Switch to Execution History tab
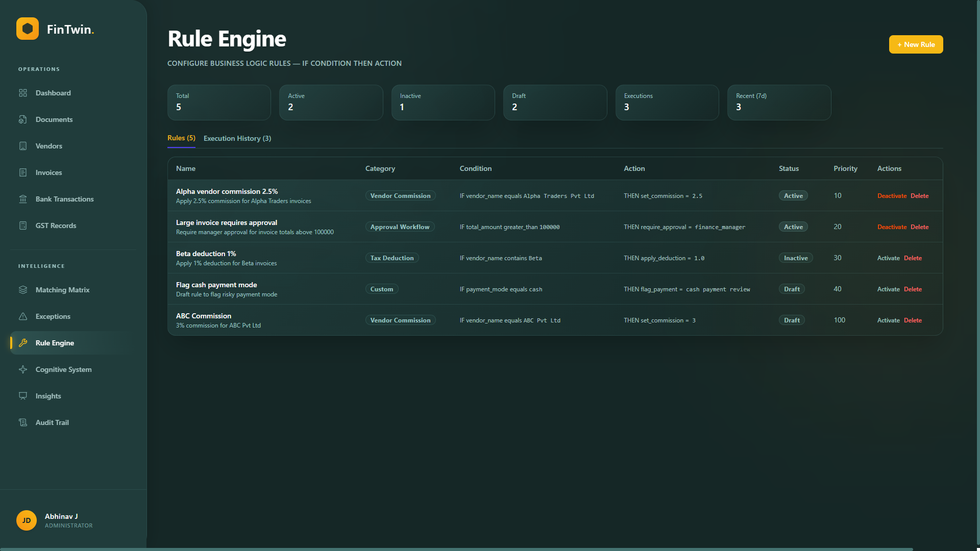 tap(237, 138)
